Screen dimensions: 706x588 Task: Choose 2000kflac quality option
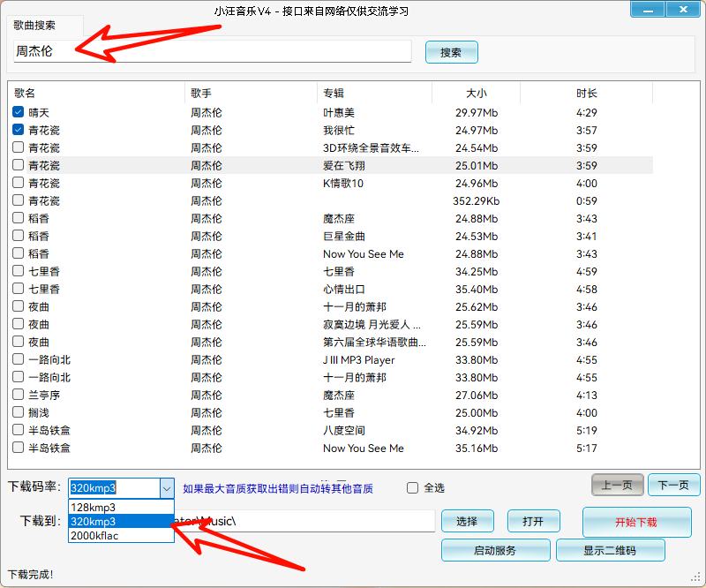pyautogui.click(x=94, y=535)
